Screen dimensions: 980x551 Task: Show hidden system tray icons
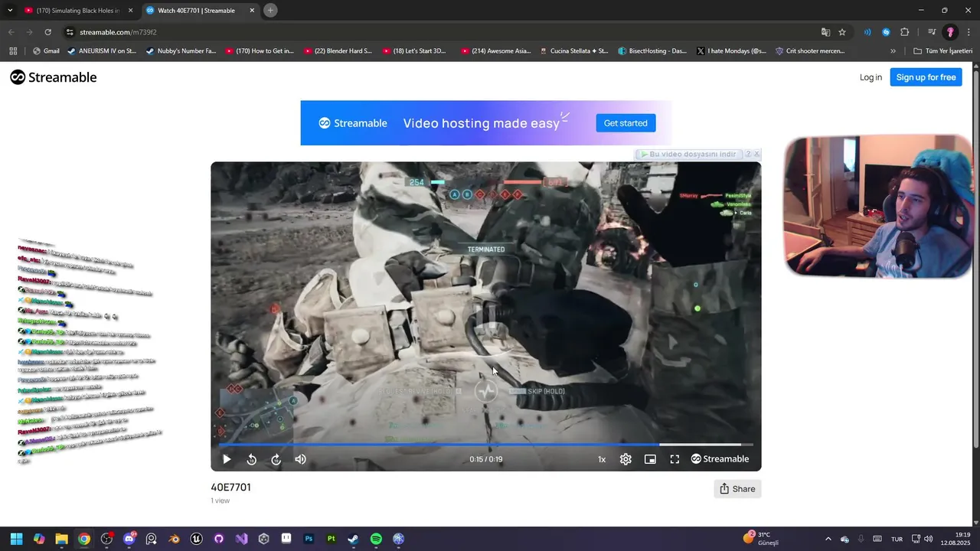[828, 539]
